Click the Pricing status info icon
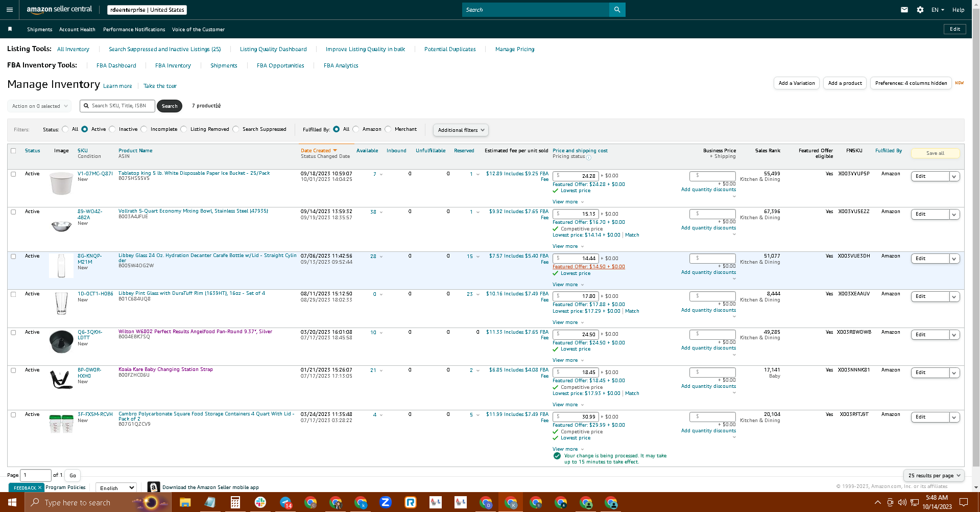This screenshot has height=512, width=980. [x=589, y=157]
